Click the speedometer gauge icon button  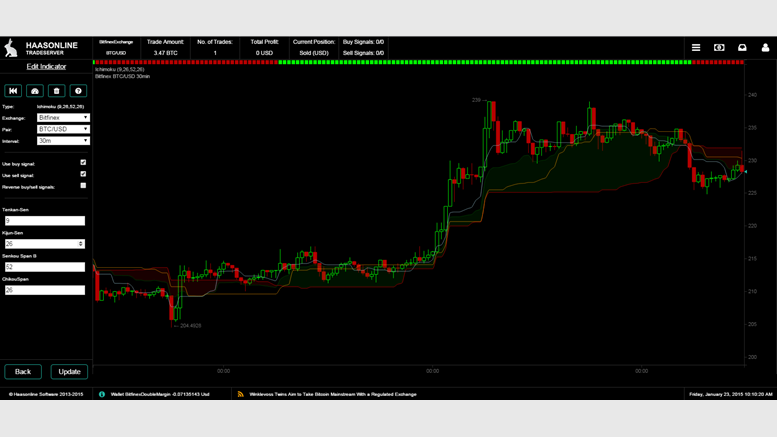[35, 91]
